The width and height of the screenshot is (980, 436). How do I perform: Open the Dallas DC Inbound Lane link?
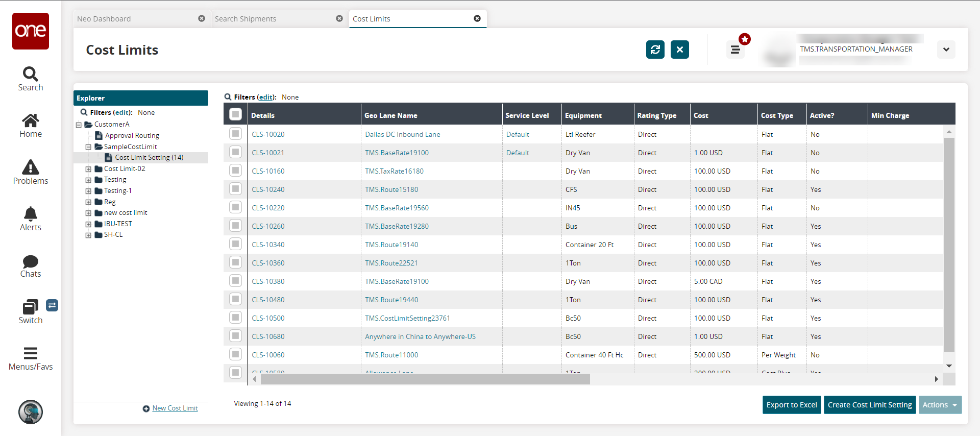[403, 134]
